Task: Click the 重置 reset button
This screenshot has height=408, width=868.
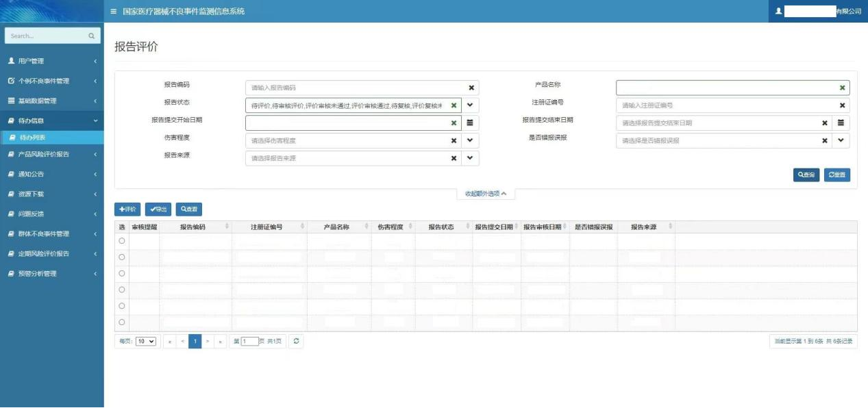Action: tap(837, 175)
